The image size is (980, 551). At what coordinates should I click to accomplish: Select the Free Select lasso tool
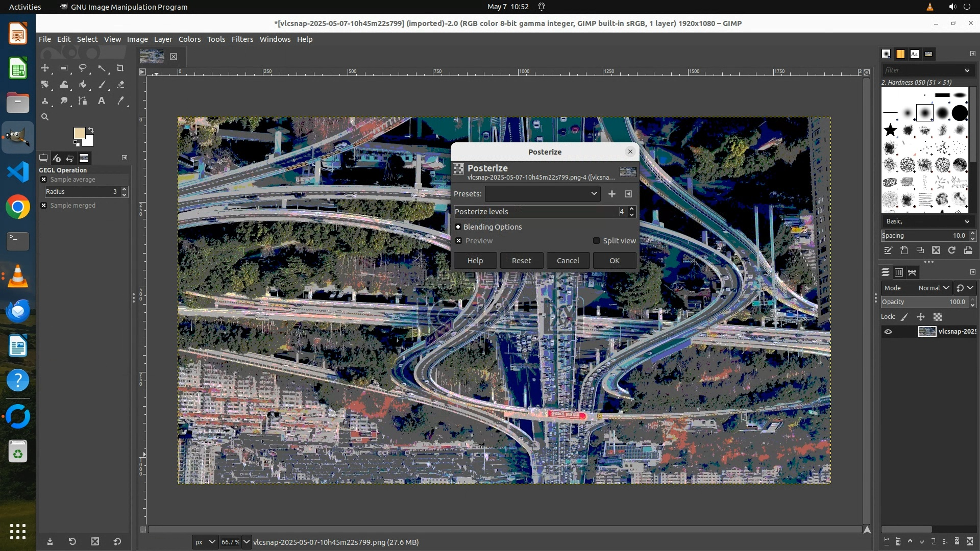point(82,68)
